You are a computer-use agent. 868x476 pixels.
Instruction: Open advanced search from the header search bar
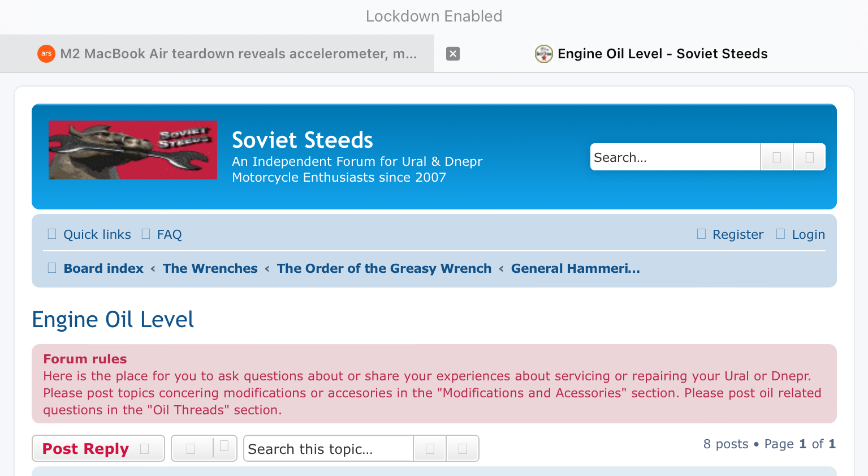(809, 157)
